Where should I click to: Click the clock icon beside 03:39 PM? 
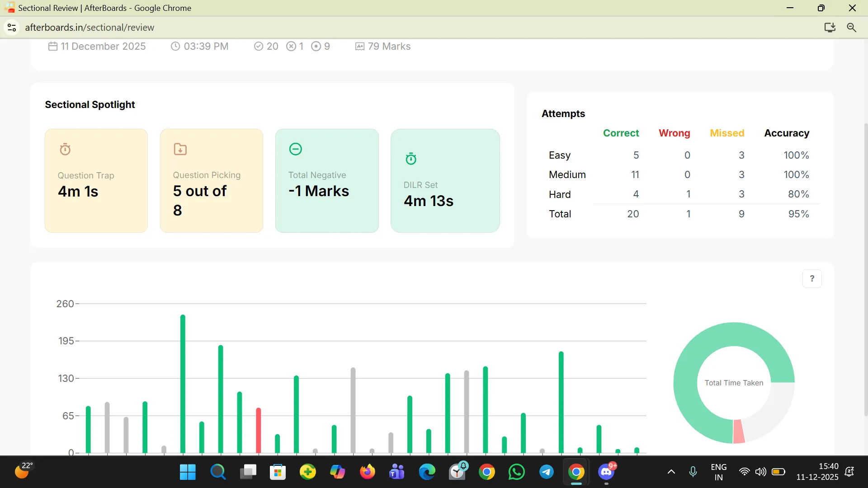175,46
